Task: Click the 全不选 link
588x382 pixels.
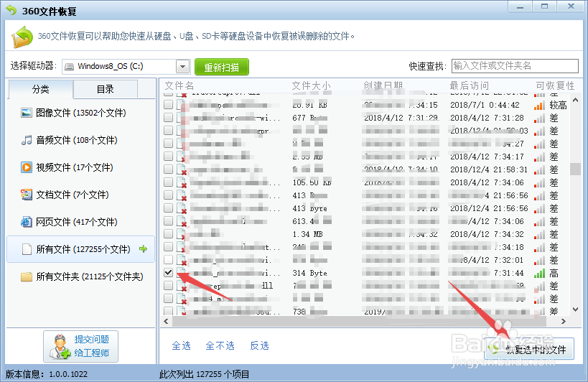Action: [x=220, y=345]
